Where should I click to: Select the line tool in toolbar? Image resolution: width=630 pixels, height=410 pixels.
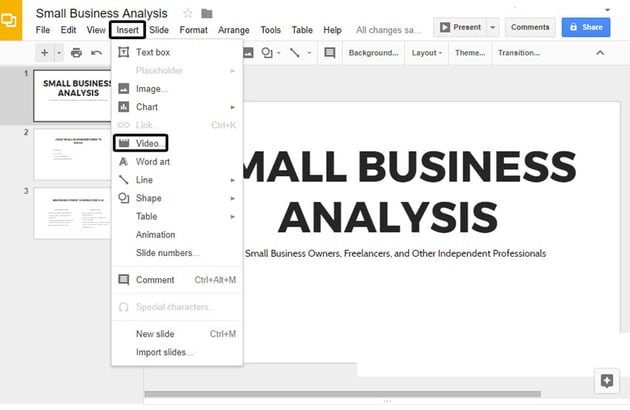pyautogui.click(x=295, y=53)
